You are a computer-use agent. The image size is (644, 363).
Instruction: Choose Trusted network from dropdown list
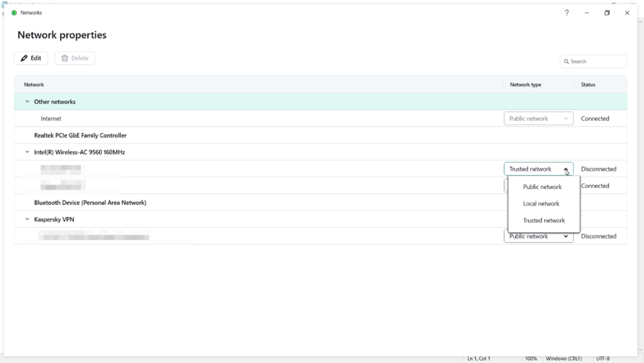click(x=544, y=221)
